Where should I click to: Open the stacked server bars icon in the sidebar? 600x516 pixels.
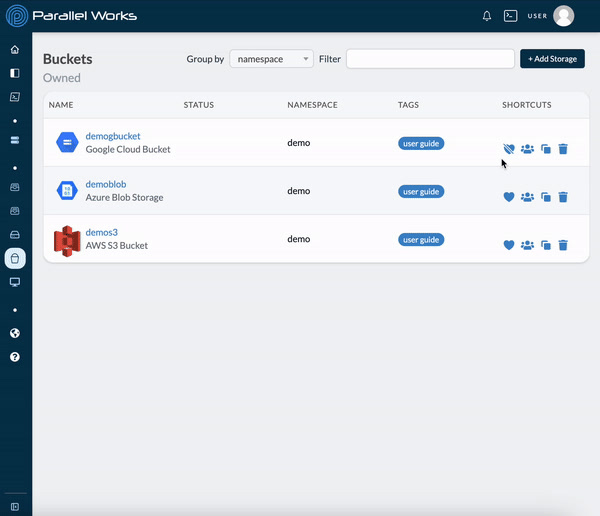(15, 140)
